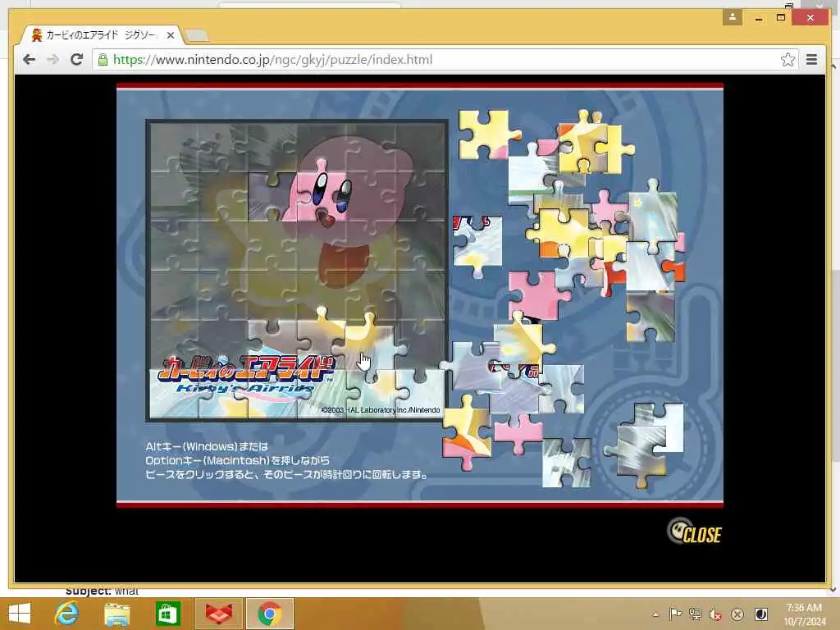The height and width of the screenshot is (630, 840).
Task: Close the Kirby Air Ride jigsaw tab
Action: (x=171, y=35)
